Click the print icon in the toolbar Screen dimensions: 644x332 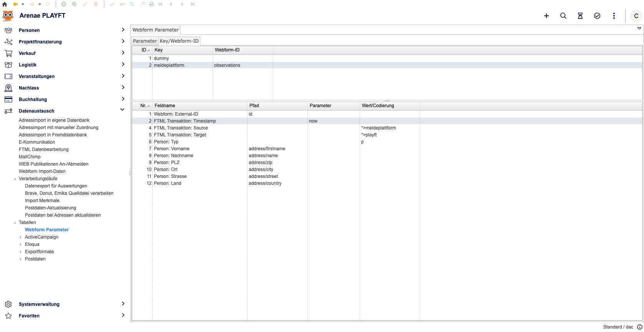click(x=152, y=4)
